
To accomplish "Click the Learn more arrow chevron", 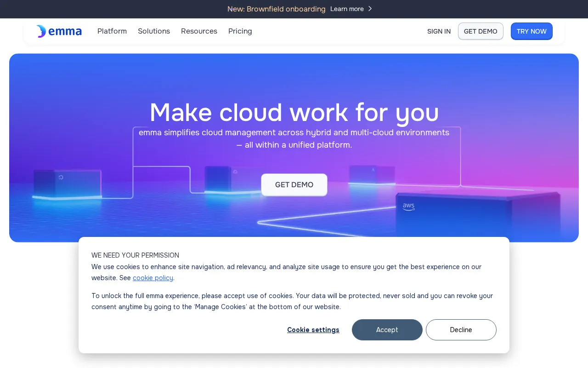I will (x=370, y=9).
